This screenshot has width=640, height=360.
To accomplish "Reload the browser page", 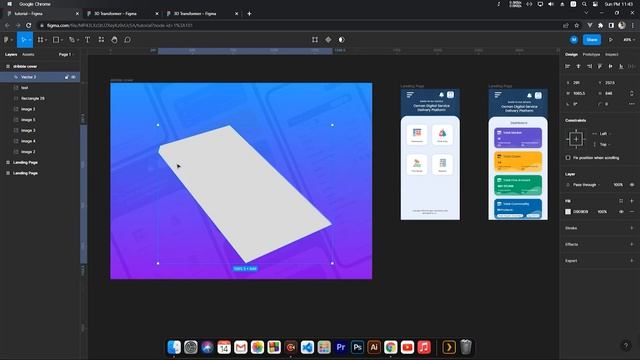I will [29, 25].
